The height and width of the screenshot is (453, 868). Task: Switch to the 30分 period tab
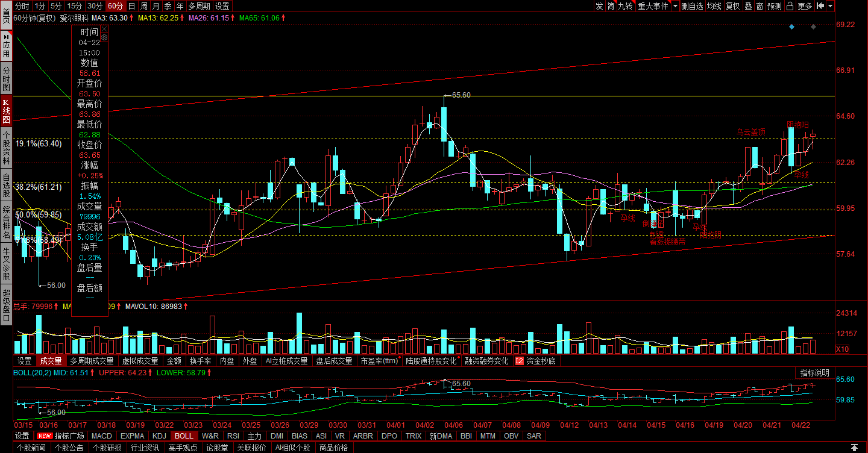[x=95, y=6]
